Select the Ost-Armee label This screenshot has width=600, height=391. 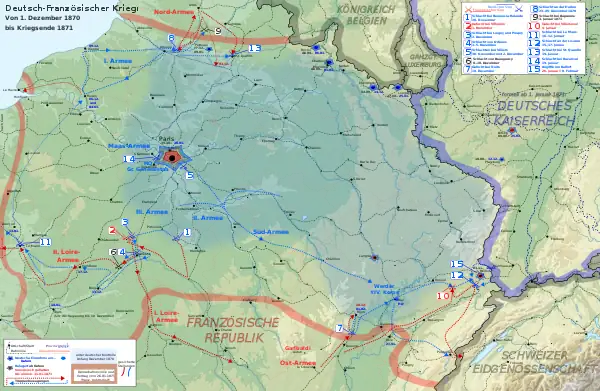click(298, 362)
